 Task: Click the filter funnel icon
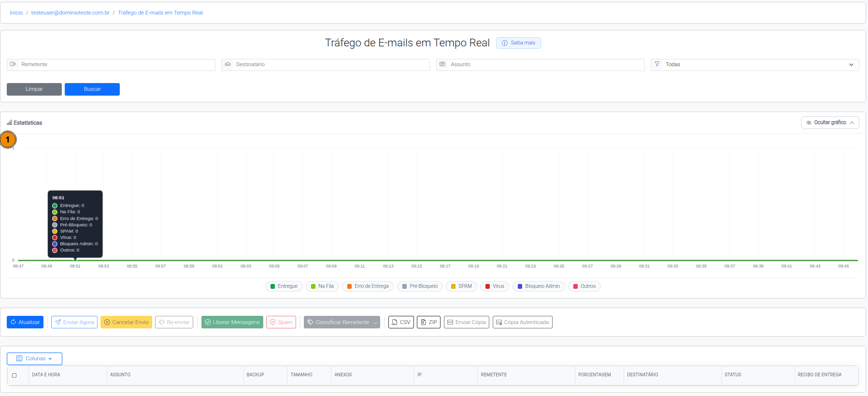pyautogui.click(x=657, y=64)
